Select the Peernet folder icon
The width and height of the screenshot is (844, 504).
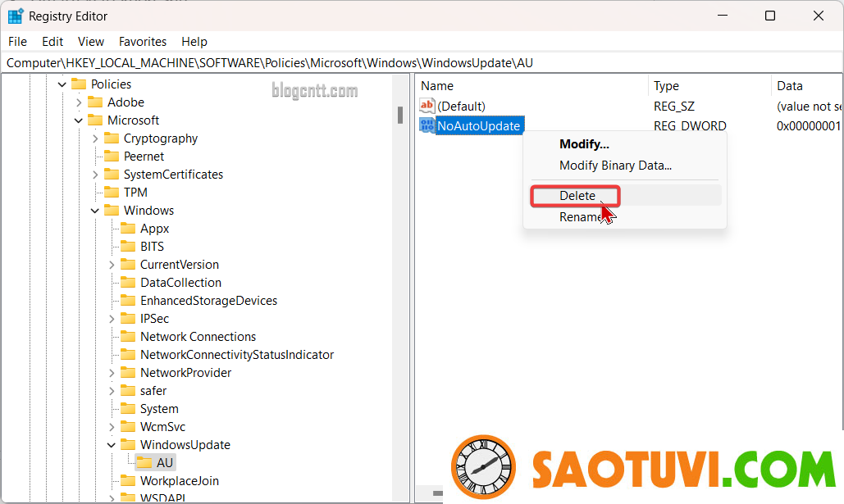click(112, 156)
